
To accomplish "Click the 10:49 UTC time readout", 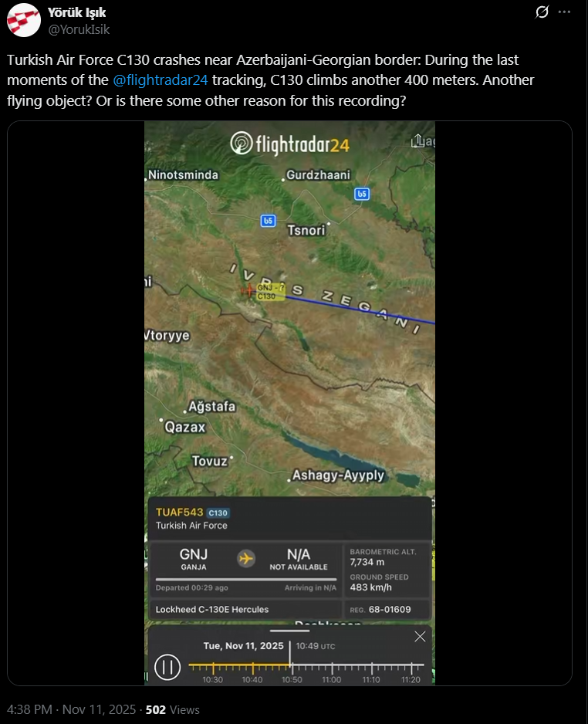I will coord(316,646).
